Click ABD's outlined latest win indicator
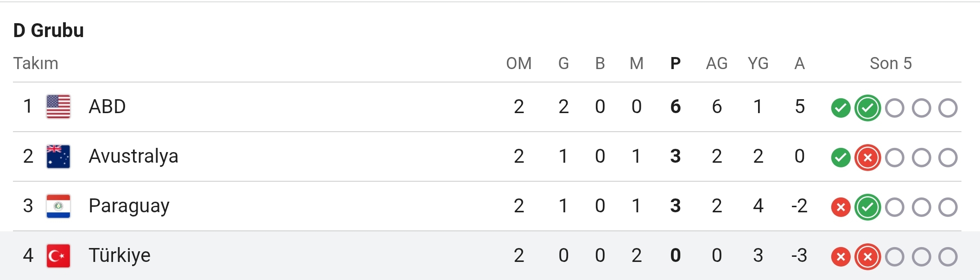Viewport: 980px width, 280px height. [867, 108]
